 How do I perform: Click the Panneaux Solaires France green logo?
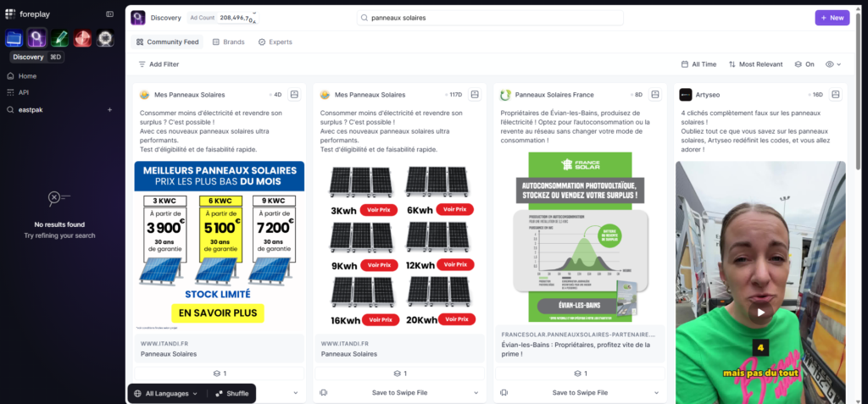pyautogui.click(x=505, y=95)
